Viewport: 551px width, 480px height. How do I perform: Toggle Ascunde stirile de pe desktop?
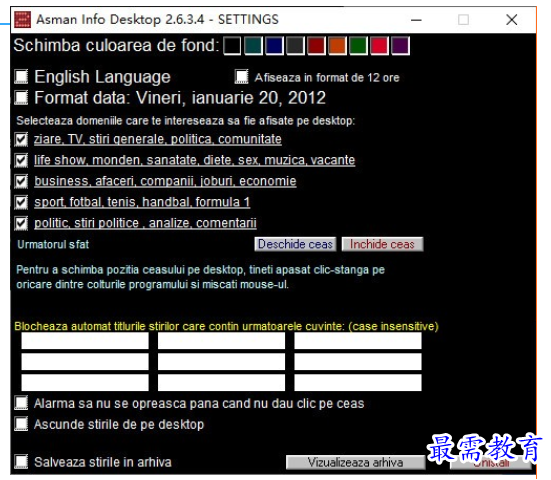(x=21, y=424)
